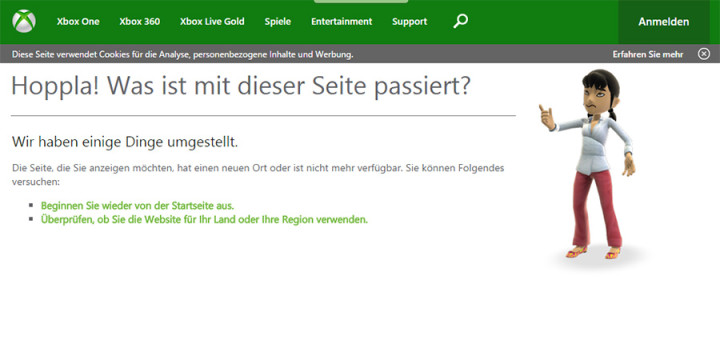Image resolution: width=720 pixels, height=360 pixels.
Task: Click the female avatar figure
Action: coord(590,164)
